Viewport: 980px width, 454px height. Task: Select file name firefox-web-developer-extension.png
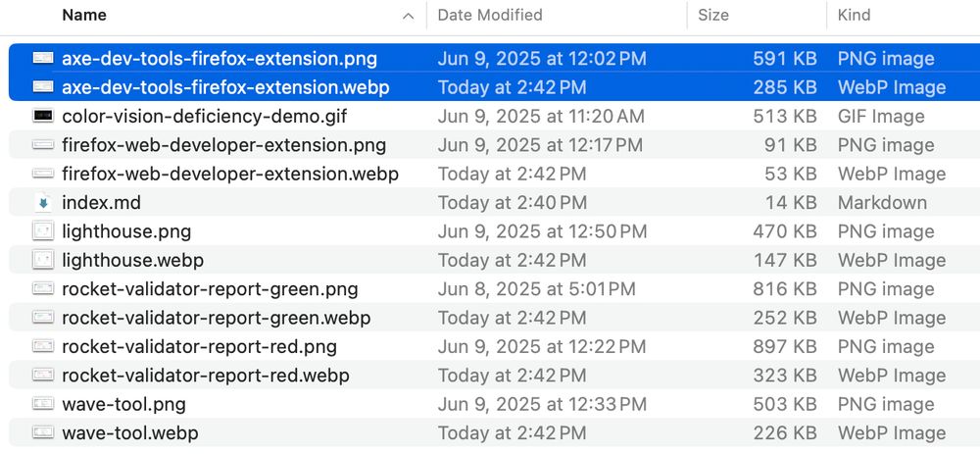(223, 144)
